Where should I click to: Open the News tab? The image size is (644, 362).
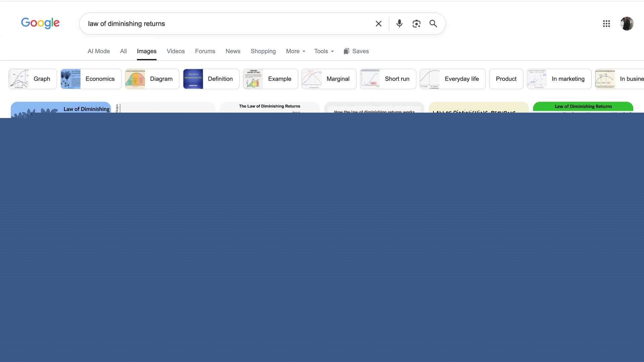[x=233, y=51]
